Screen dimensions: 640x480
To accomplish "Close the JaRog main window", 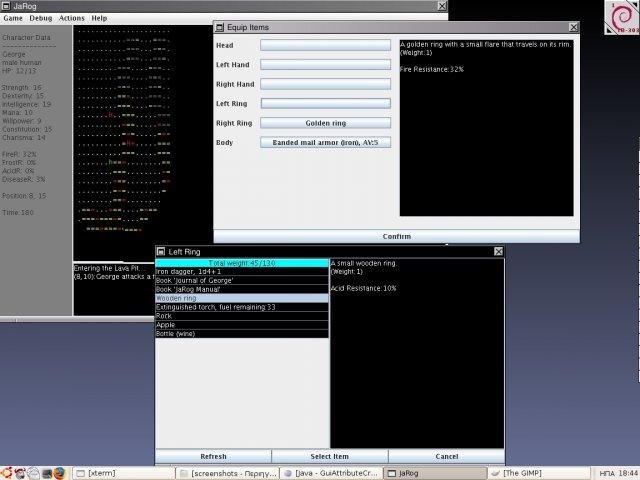I will coord(442,6).
